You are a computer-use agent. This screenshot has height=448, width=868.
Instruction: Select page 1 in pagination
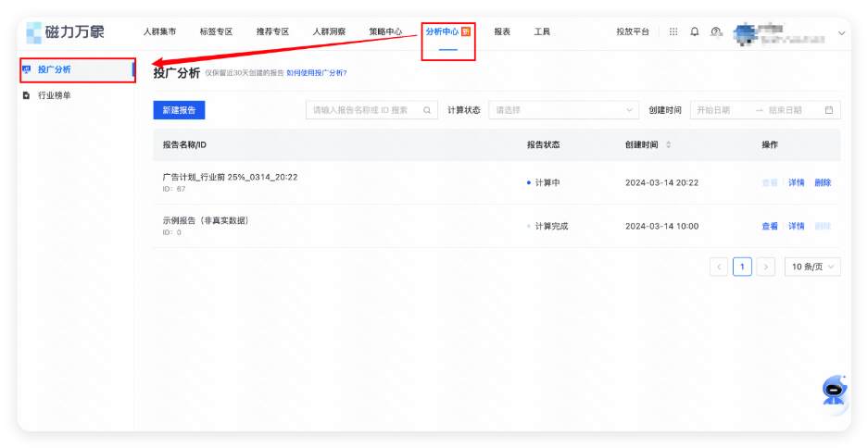pos(742,267)
